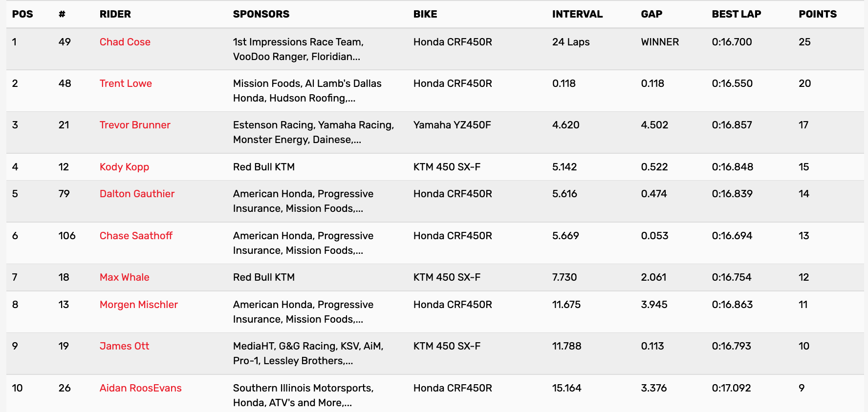This screenshot has width=868, height=412.
Task: Click the INTERVAL column header
Action: pyautogui.click(x=577, y=14)
